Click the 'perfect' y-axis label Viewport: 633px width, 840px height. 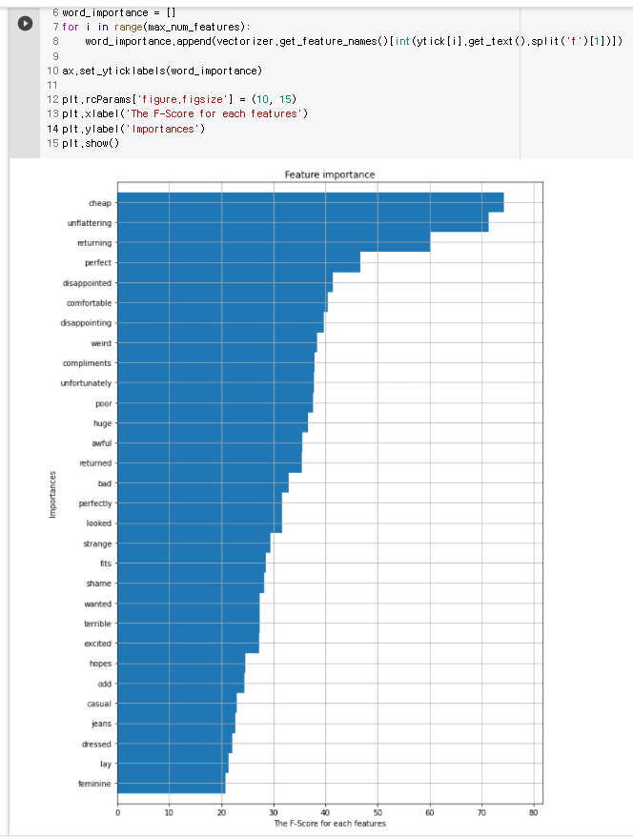(98, 262)
